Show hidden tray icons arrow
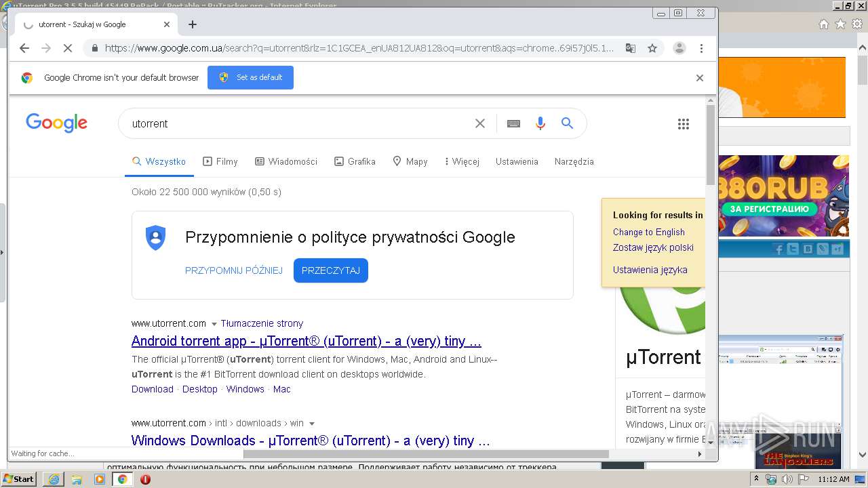 757,479
